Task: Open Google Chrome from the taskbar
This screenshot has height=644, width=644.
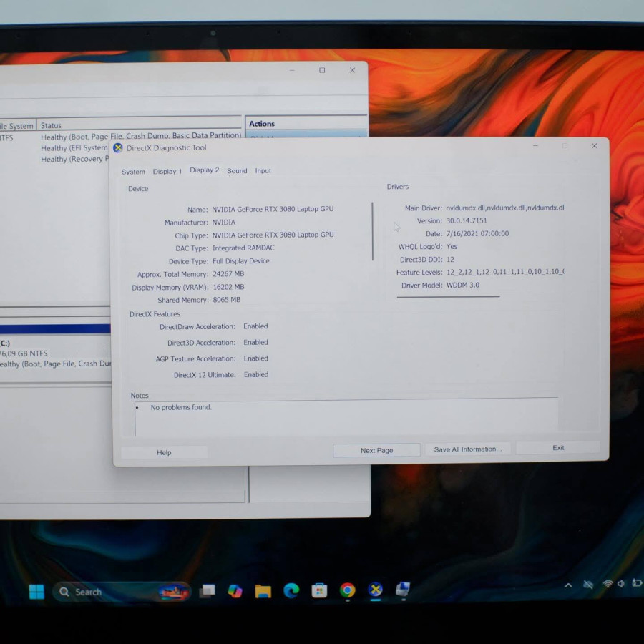Action: (x=348, y=590)
